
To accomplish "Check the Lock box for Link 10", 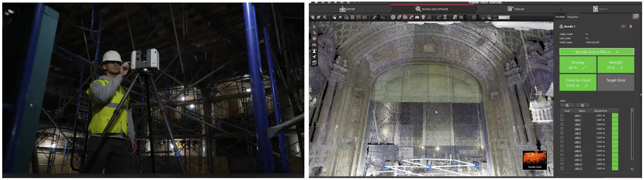I will click(x=562, y=155).
